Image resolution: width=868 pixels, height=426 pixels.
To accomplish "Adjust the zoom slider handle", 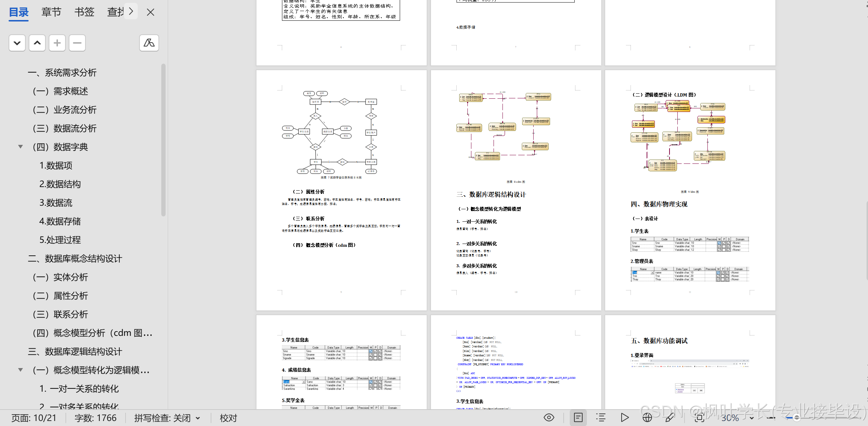I will (x=797, y=418).
